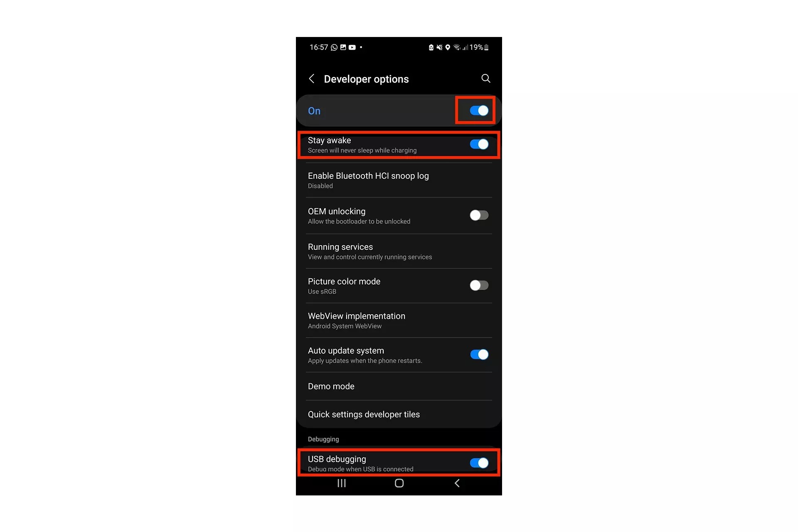Viewport: 798px width, 532px height.
Task: Toggle the Developer options master switch
Action: [478, 111]
